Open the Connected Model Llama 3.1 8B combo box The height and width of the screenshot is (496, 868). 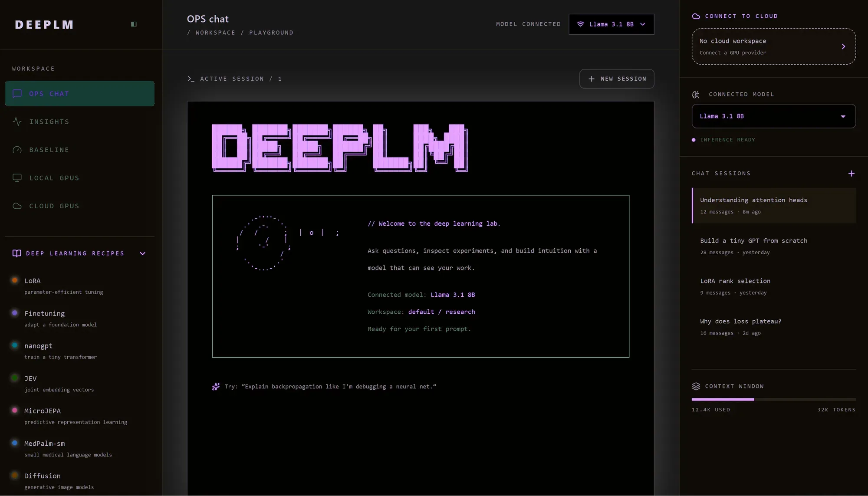pos(773,116)
